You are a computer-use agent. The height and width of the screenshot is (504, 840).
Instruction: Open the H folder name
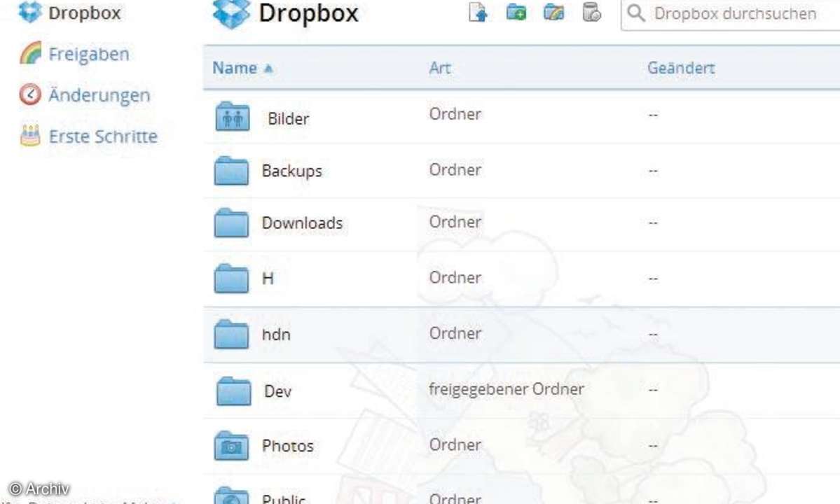click(268, 278)
